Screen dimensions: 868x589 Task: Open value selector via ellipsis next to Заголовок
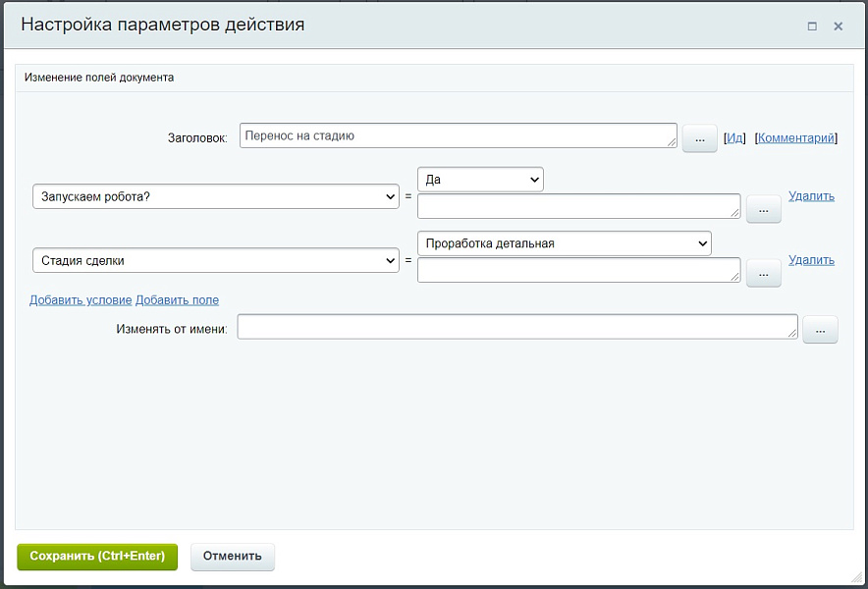[699, 138]
